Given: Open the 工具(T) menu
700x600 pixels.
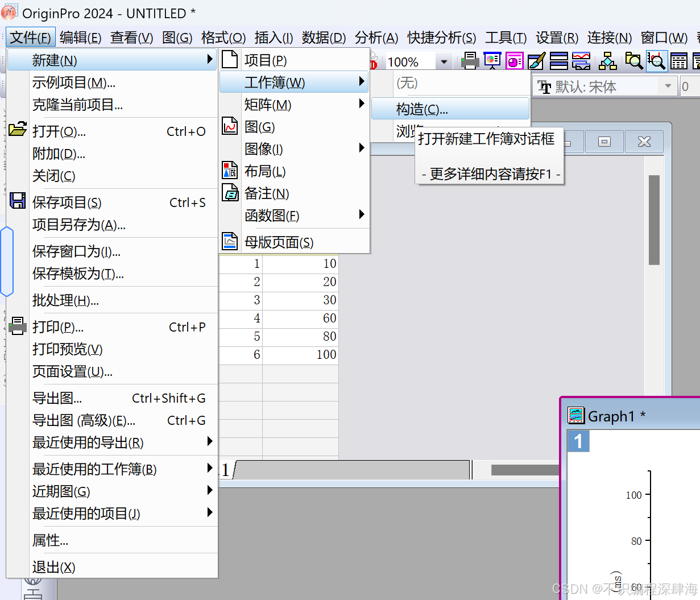Looking at the screenshot, I should tap(506, 38).
